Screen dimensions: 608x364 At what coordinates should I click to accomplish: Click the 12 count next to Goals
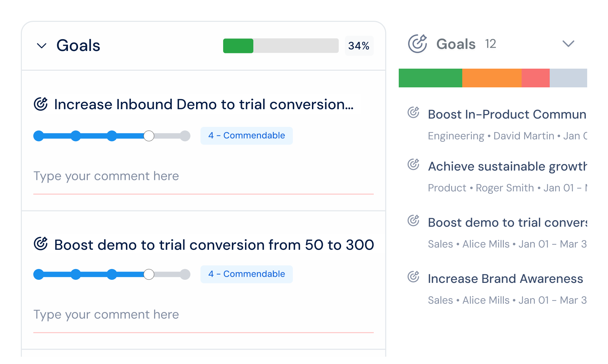pyautogui.click(x=490, y=44)
